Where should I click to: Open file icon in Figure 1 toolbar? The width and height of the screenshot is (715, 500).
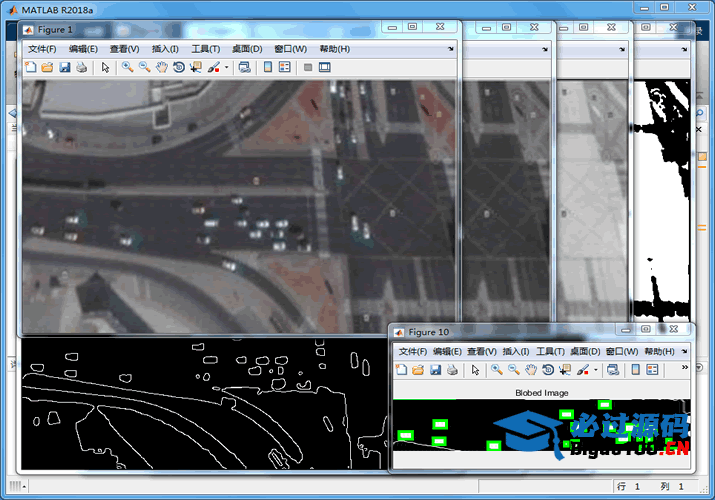click(x=47, y=67)
